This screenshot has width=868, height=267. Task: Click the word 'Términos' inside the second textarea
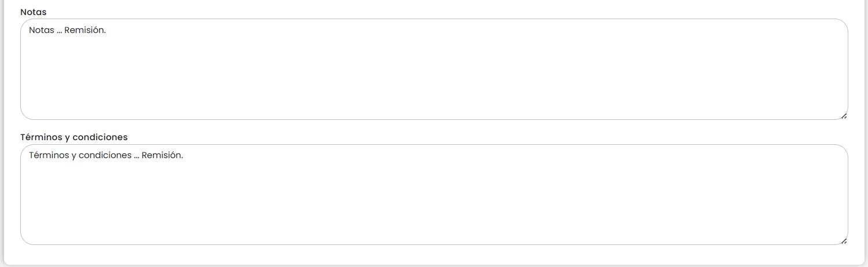coord(48,155)
